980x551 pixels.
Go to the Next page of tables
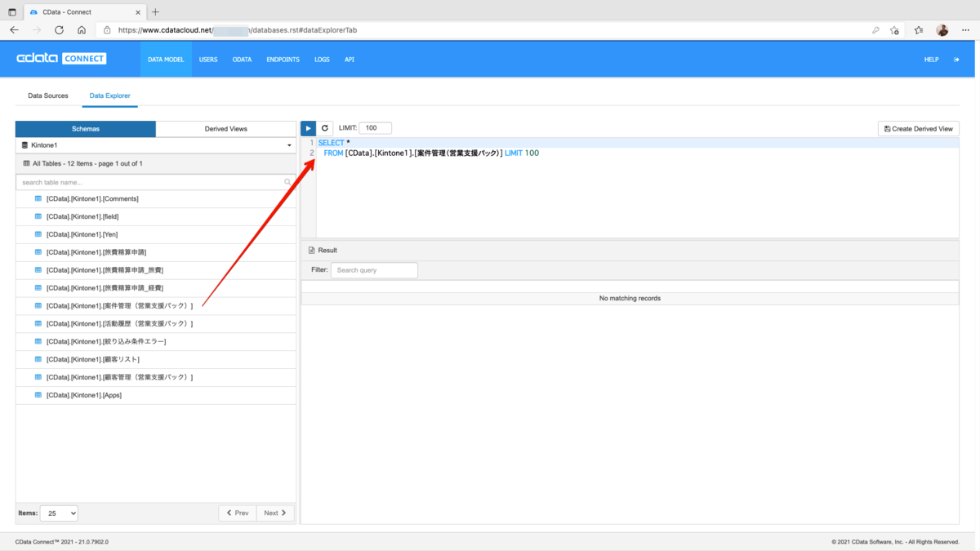[x=275, y=513]
